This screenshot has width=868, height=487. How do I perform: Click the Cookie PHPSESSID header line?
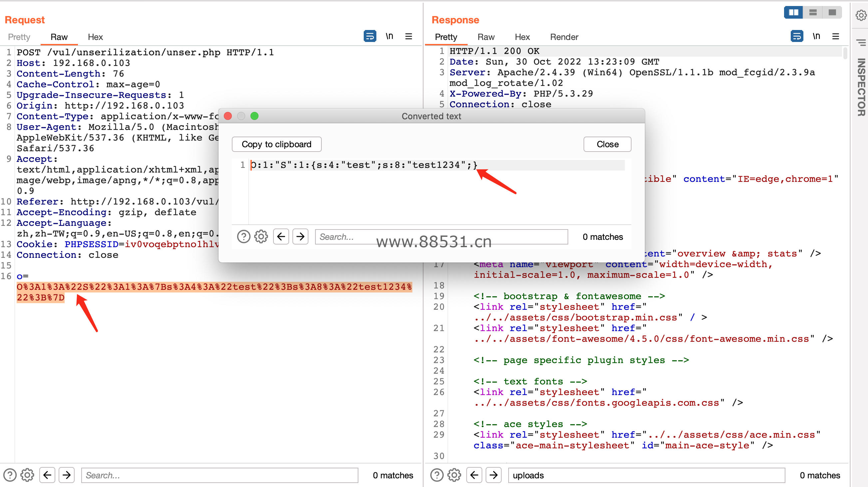pyautogui.click(x=118, y=244)
